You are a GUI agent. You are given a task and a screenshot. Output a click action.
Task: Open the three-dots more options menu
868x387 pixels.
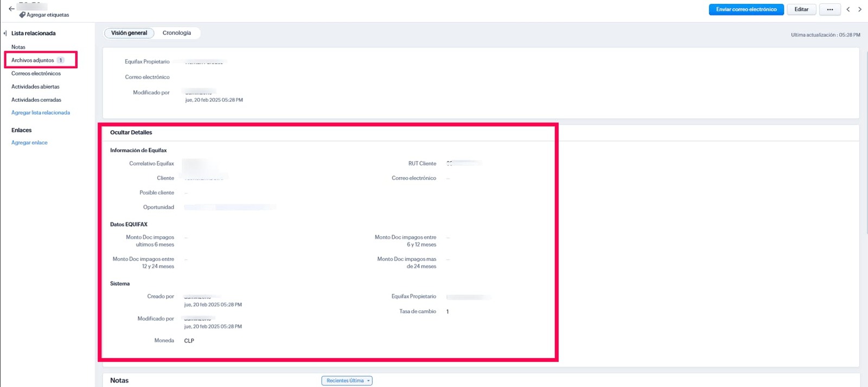pyautogui.click(x=830, y=9)
